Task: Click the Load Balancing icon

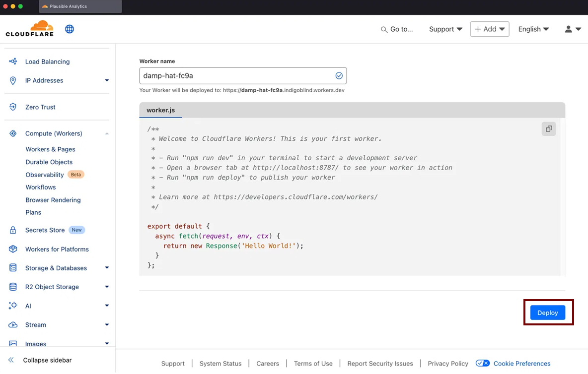Action: tap(13, 62)
